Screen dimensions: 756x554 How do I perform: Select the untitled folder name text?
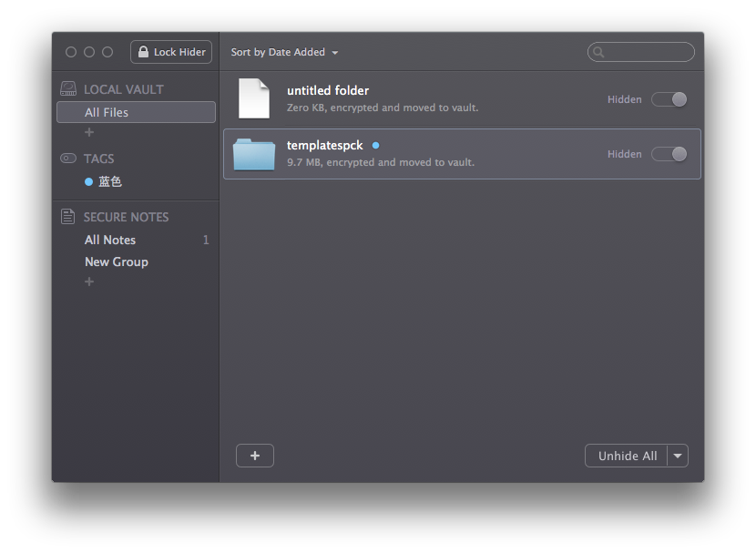point(328,90)
